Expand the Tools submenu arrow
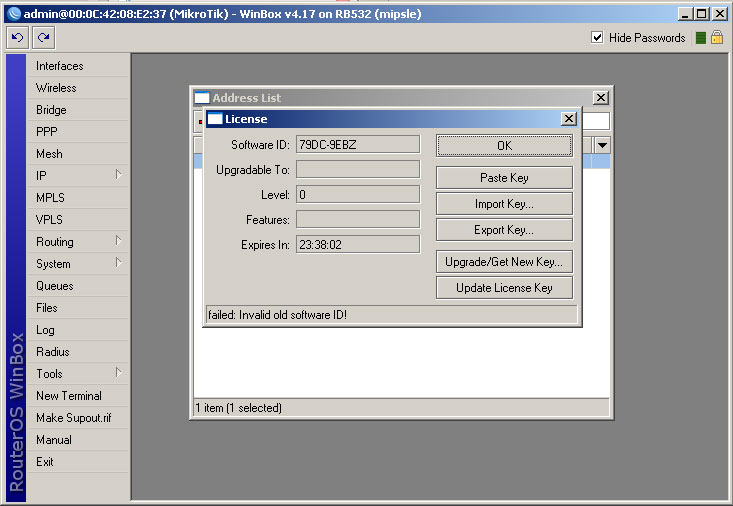 tap(118, 373)
